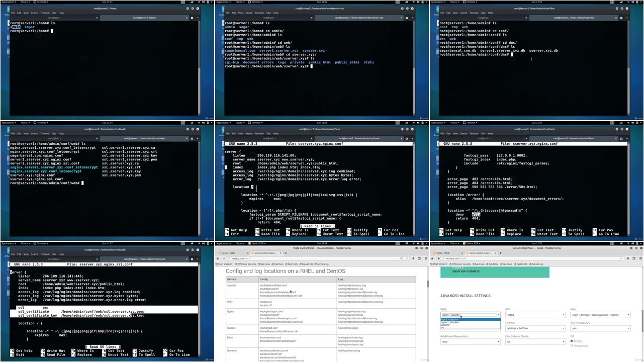Open Applications menu in 11:51 screenshot top bar

(x=9, y=2)
